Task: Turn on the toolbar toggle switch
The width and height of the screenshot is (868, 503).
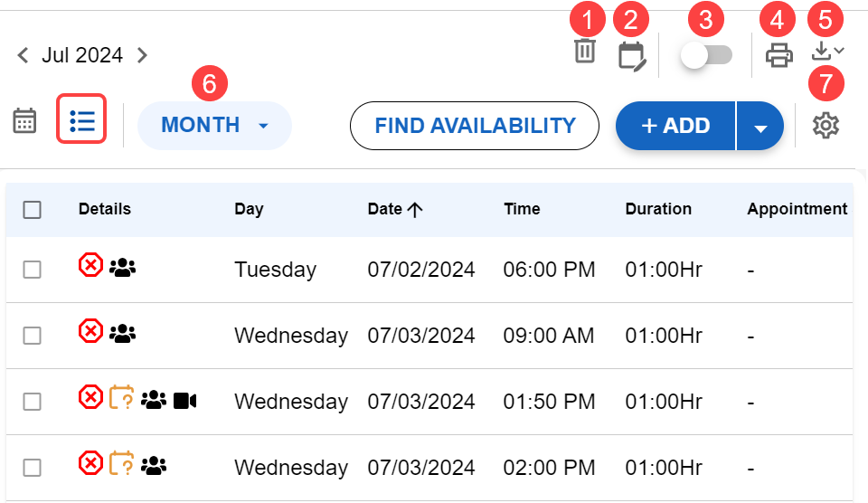Action: coord(706,55)
